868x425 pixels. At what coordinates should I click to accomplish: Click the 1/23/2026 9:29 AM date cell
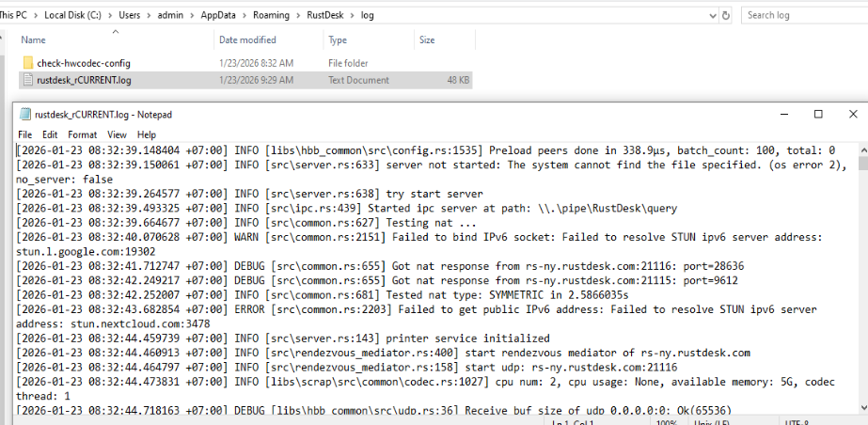pos(257,80)
